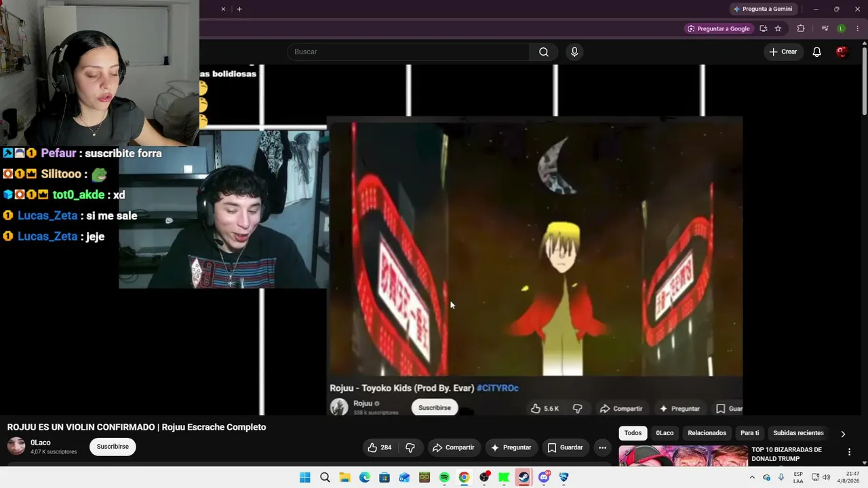
Task: Open Chrome media controls icon
Action: tap(825, 28)
